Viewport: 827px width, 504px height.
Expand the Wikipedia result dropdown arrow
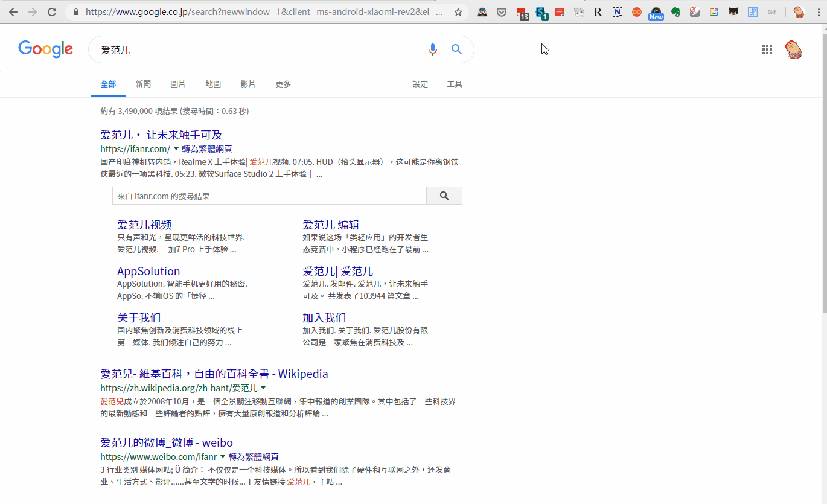tap(263, 388)
